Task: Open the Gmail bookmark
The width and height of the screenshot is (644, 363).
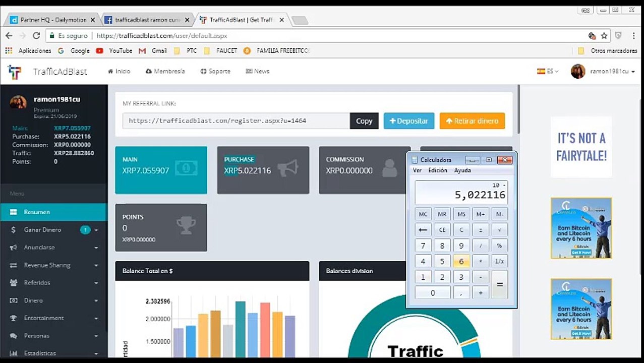Action: (x=153, y=50)
